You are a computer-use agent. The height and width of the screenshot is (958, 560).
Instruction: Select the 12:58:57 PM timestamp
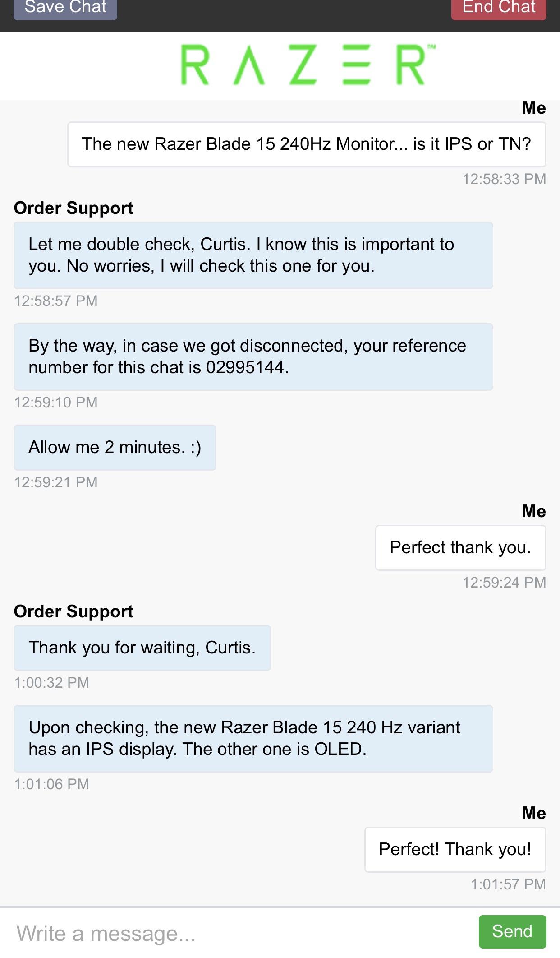(56, 301)
